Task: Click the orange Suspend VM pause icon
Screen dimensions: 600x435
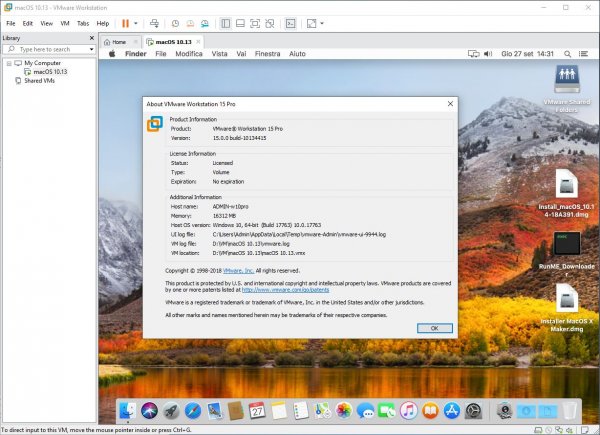Action: point(125,22)
